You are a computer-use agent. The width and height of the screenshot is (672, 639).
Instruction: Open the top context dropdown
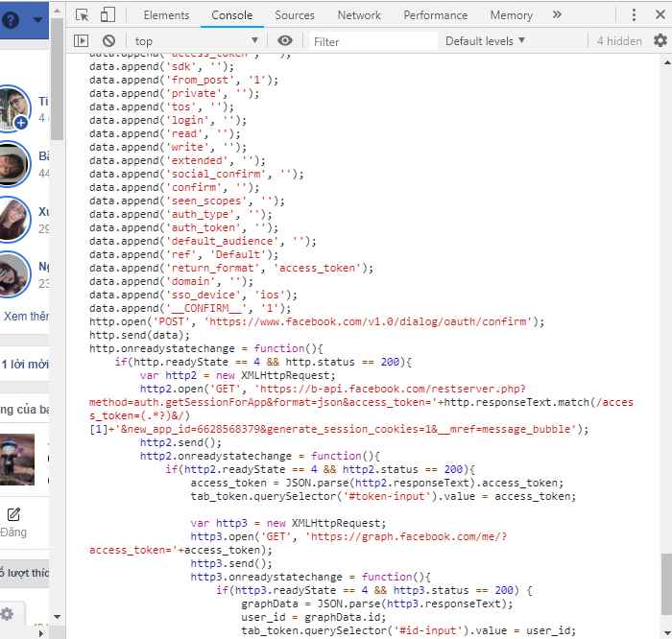pyautogui.click(x=196, y=41)
